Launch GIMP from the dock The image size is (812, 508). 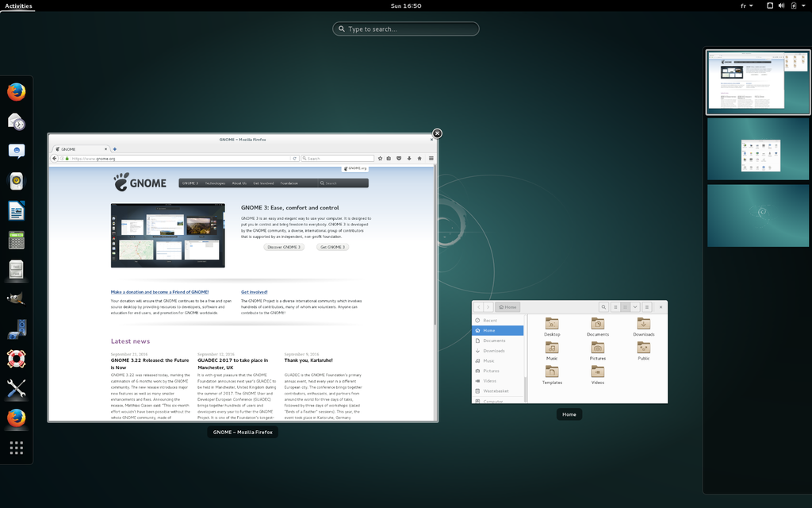17,299
